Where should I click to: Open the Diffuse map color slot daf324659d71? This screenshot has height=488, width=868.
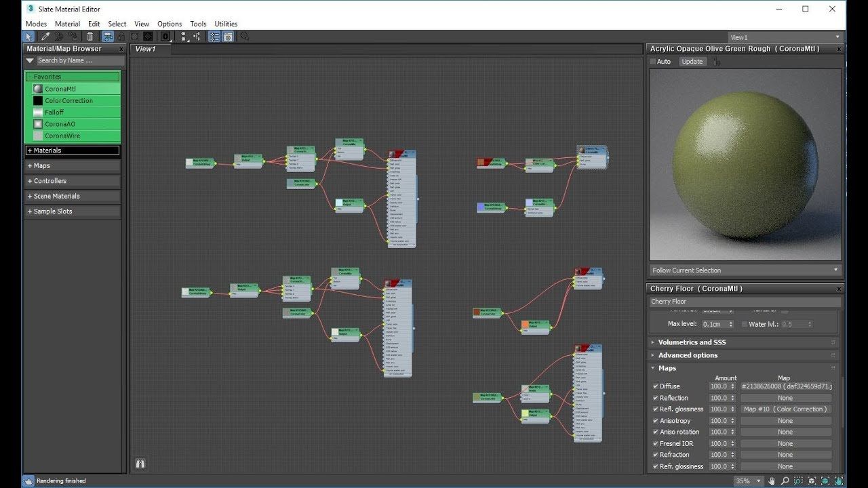pos(785,387)
